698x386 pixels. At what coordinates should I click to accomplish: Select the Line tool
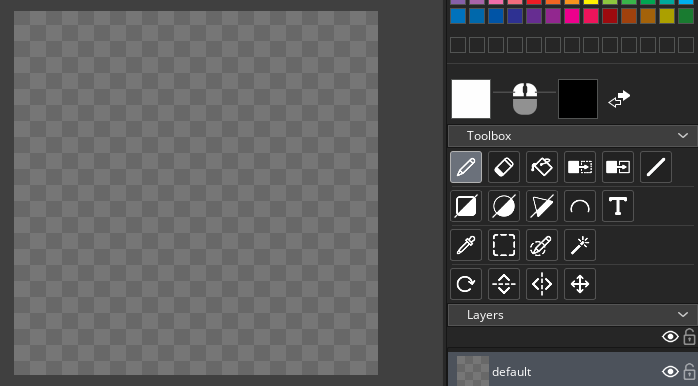(656, 167)
